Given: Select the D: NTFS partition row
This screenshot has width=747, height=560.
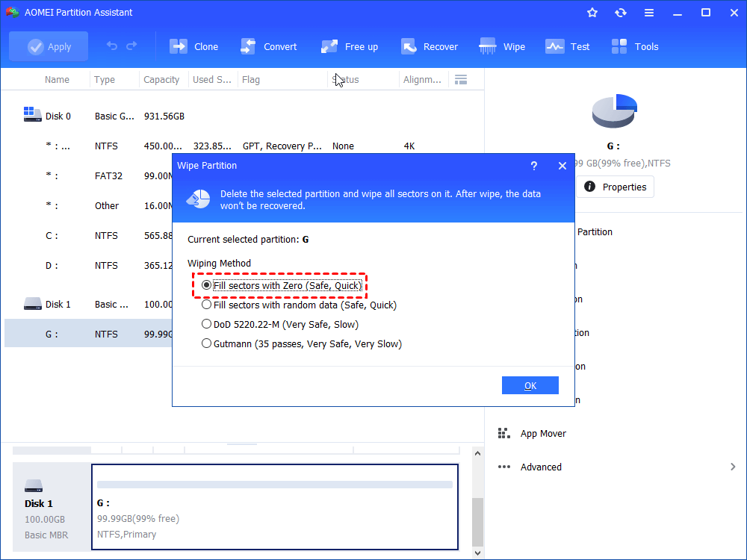Looking at the screenshot, I should (x=89, y=265).
